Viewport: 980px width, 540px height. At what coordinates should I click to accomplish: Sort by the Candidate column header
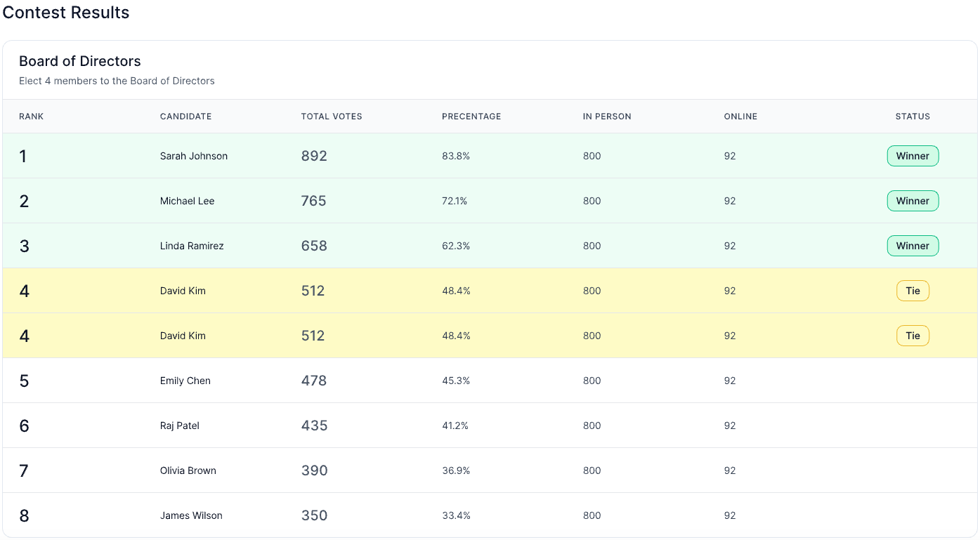pyautogui.click(x=185, y=117)
